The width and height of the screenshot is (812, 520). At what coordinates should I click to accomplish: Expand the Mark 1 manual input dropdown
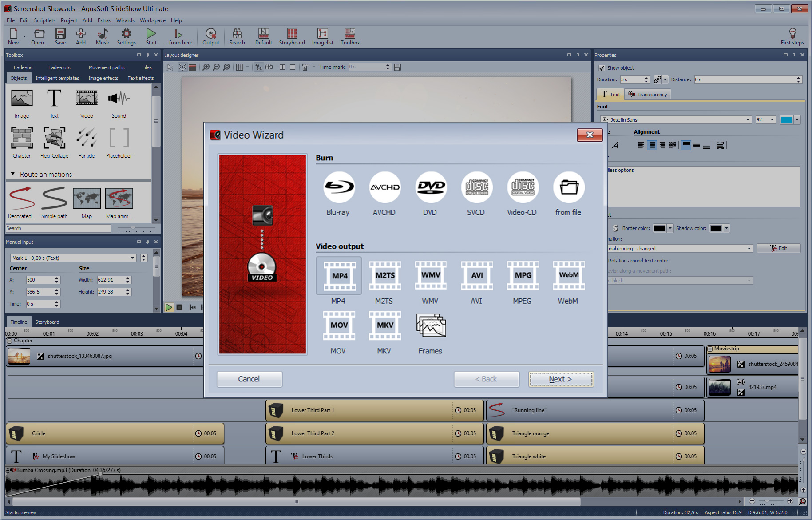[132, 258]
